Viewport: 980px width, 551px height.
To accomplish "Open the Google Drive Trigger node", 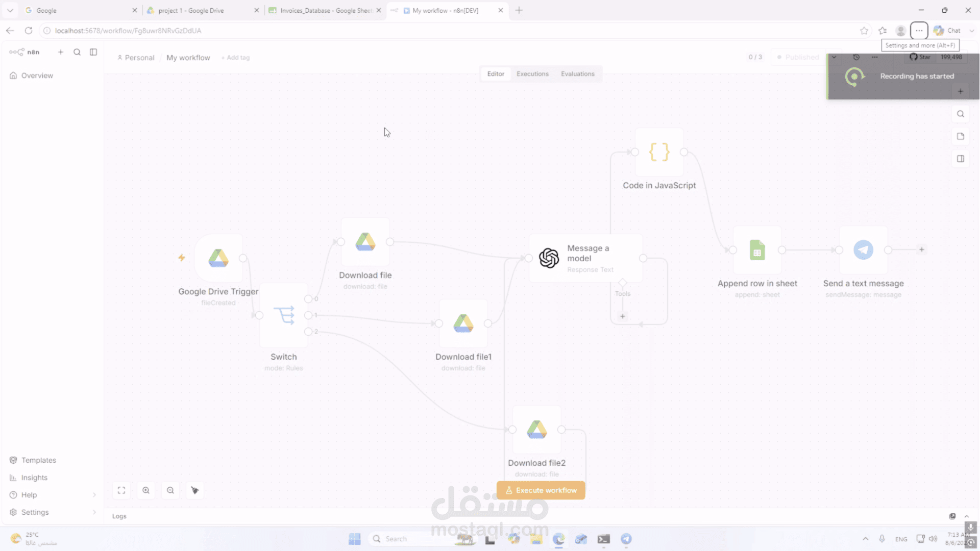I will pyautogui.click(x=218, y=258).
